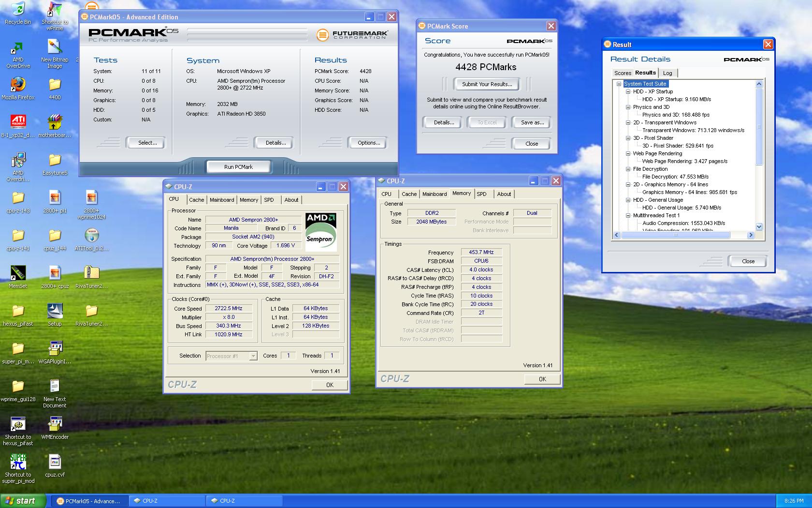Image resolution: width=812 pixels, height=508 pixels.
Task: Collapse the System Test Suite tree node
Action: [x=619, y=84]
